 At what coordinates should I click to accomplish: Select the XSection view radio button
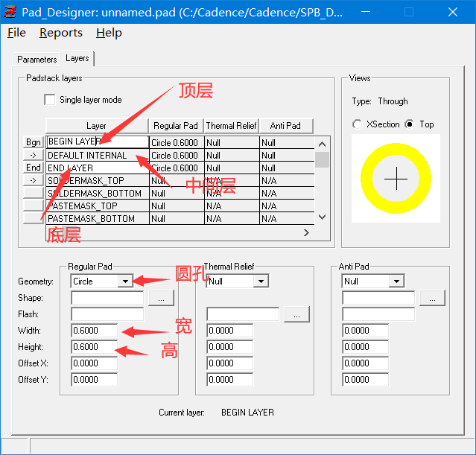pyautogui.click(x=358, y=124)
